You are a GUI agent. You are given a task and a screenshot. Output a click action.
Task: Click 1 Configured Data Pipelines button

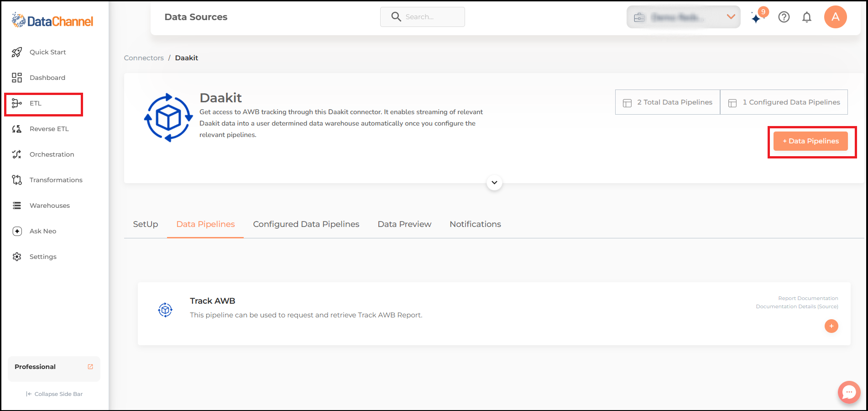(784, 102)
